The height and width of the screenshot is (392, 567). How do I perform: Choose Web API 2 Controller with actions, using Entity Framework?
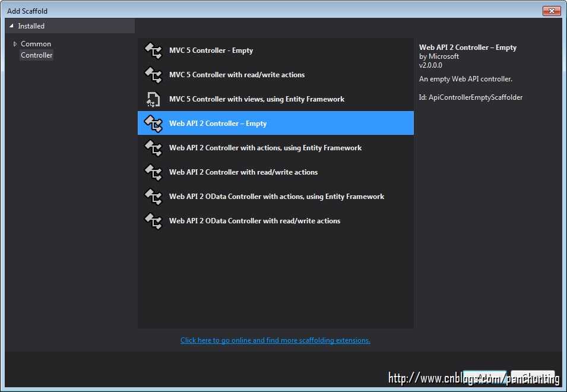tap(275, 147)
